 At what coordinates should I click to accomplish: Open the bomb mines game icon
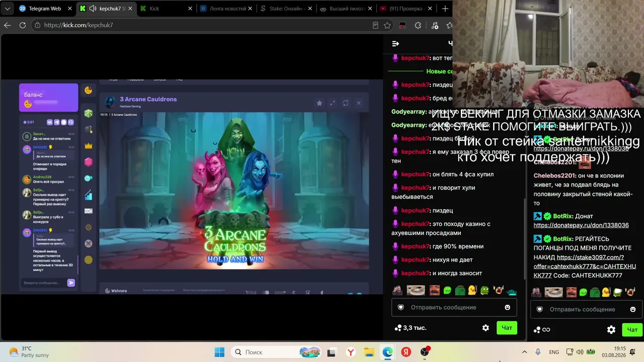pos(89,130)
